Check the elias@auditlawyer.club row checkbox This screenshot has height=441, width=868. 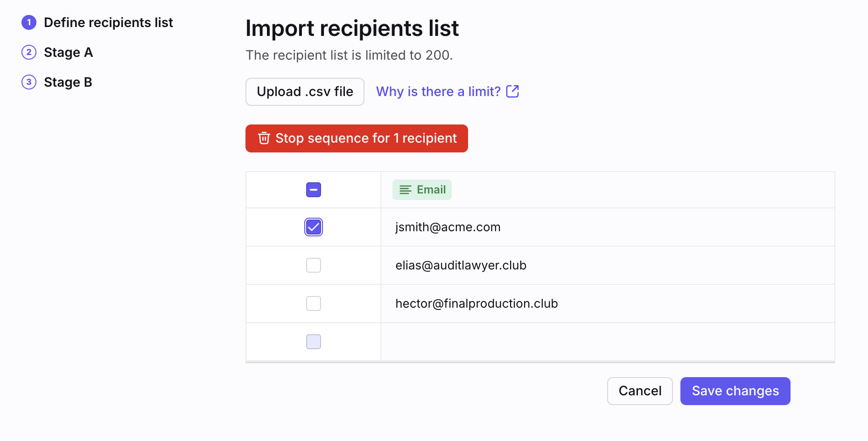coord(314,265)
